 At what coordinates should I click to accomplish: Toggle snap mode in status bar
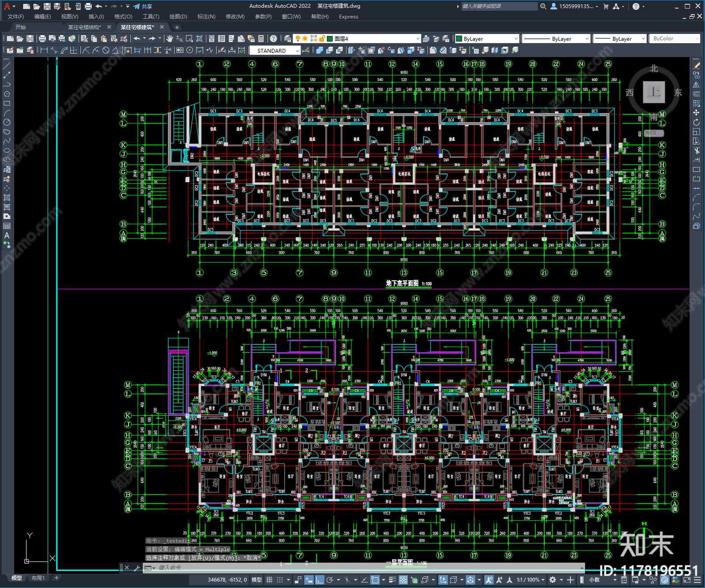[280, 580]
